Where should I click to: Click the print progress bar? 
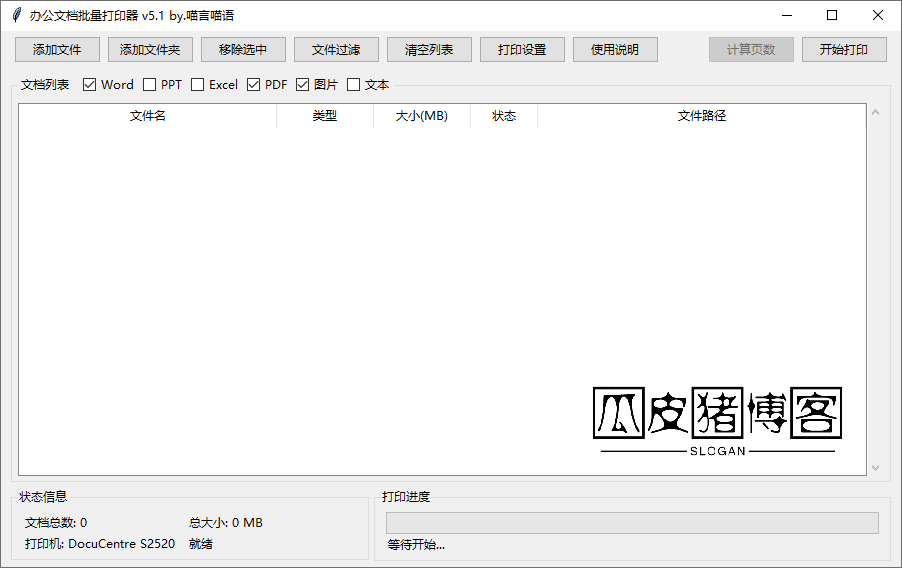(x=632, y=523)
